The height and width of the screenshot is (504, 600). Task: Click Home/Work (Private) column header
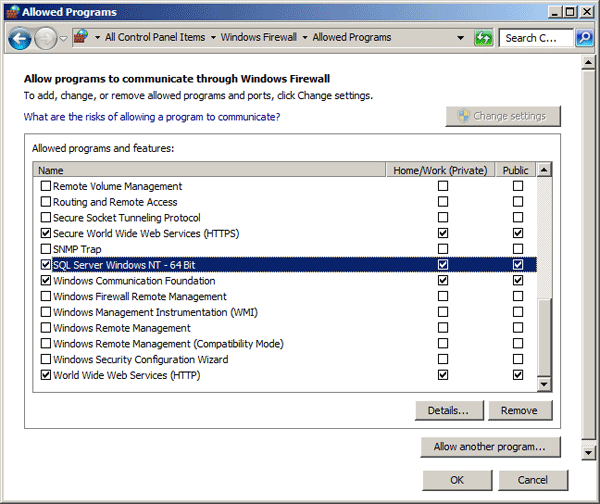(440, 170)
